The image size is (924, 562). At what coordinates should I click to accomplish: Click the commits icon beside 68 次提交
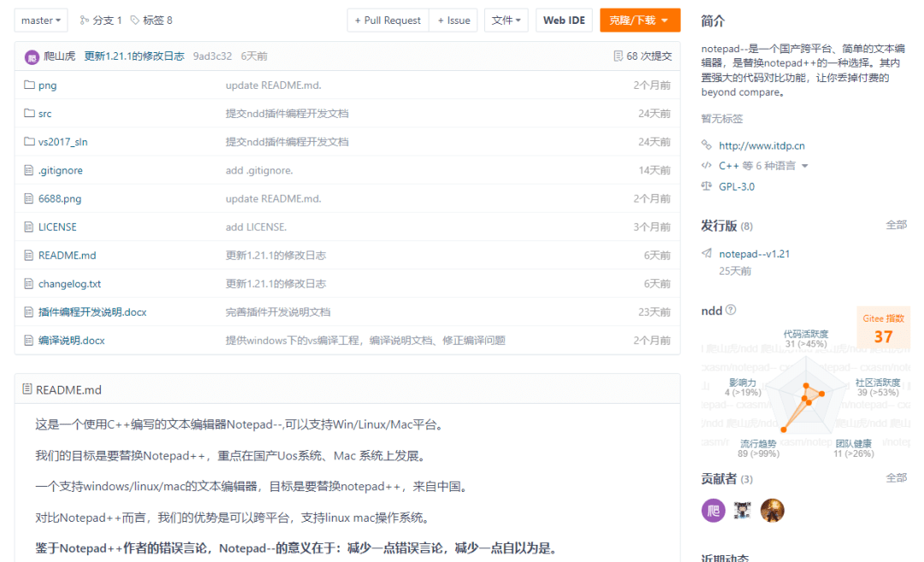click(x=619, y=56)
